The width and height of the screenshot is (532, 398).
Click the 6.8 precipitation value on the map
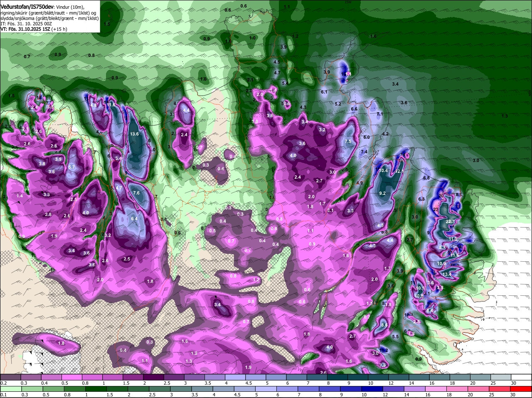426,178
